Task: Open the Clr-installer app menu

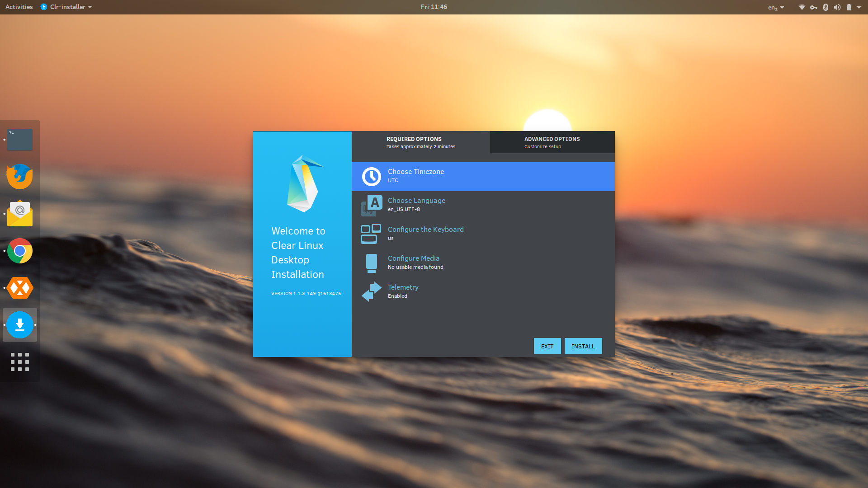Action: tap(66, 7)
